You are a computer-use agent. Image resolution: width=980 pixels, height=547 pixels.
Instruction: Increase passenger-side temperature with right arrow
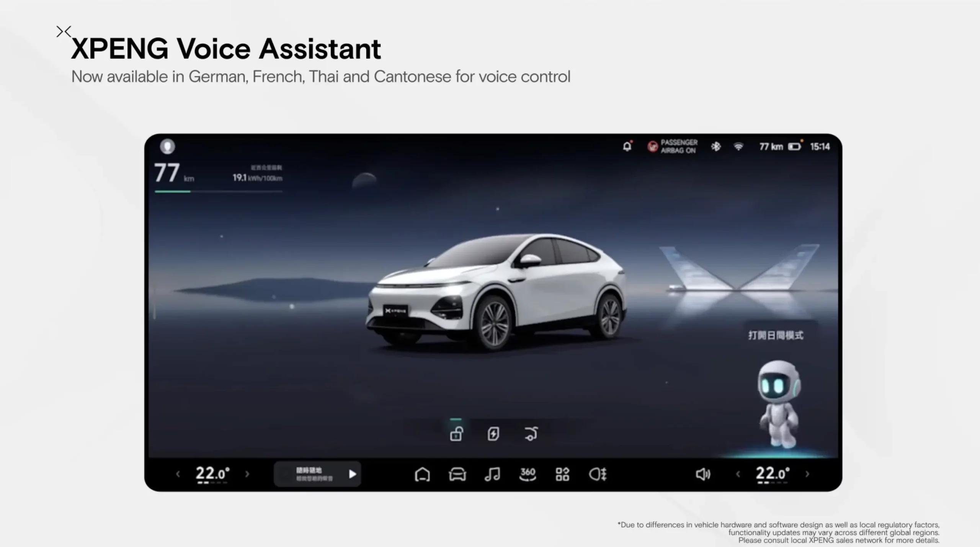pyautogui.click(x=807, y=474)
